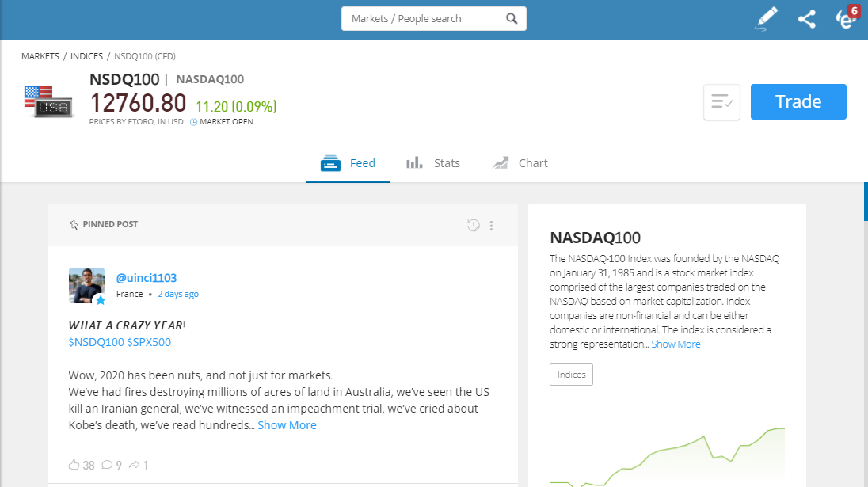Click the market open clock icon
868x487 pixels.
(194, 122)
